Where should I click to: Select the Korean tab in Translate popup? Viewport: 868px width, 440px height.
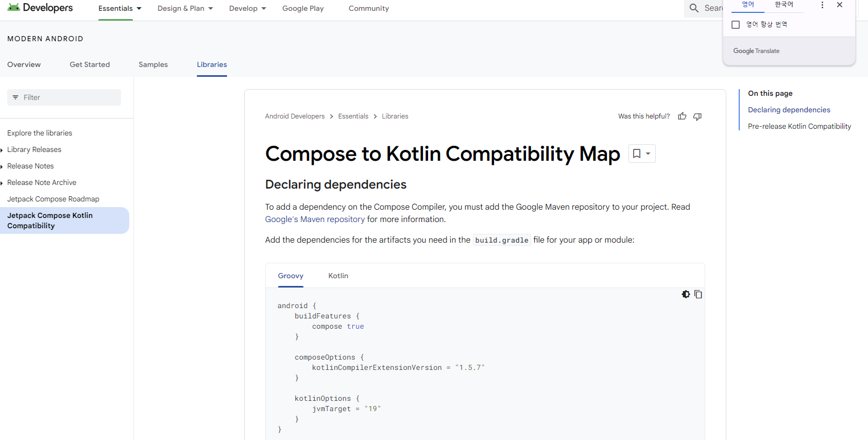[784, 5]
